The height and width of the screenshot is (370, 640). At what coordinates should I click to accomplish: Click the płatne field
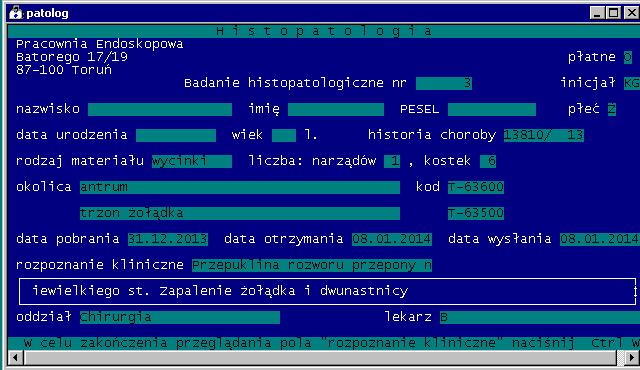coord(628,57)
